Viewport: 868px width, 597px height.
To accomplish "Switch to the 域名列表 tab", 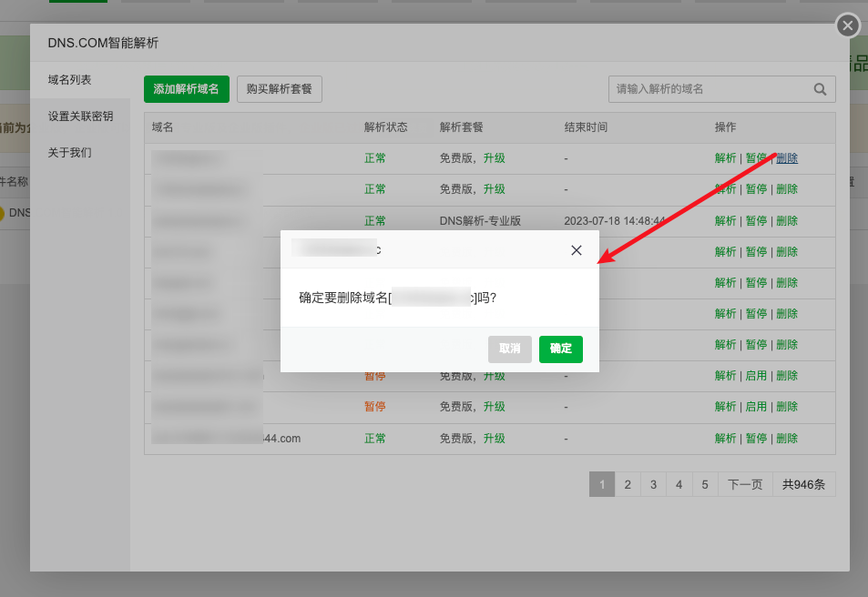I will coord(68,79).
